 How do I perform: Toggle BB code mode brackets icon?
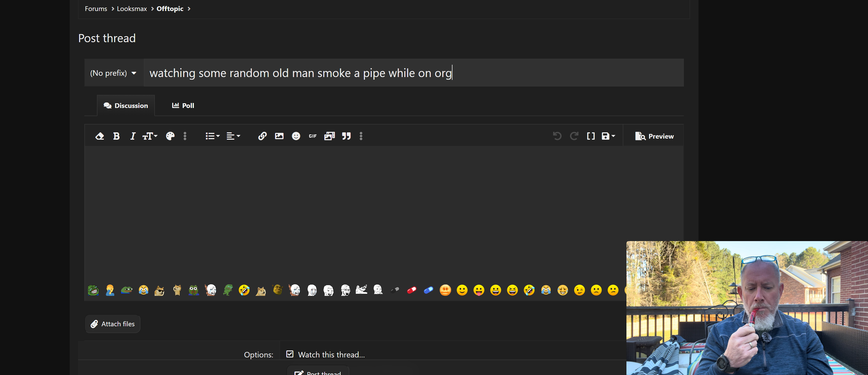591,136
